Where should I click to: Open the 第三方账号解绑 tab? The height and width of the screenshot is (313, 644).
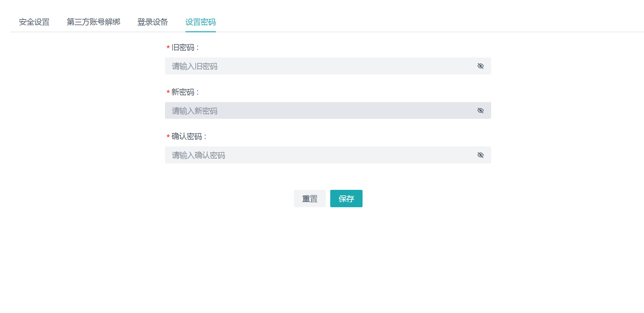(x=94, y=22)
